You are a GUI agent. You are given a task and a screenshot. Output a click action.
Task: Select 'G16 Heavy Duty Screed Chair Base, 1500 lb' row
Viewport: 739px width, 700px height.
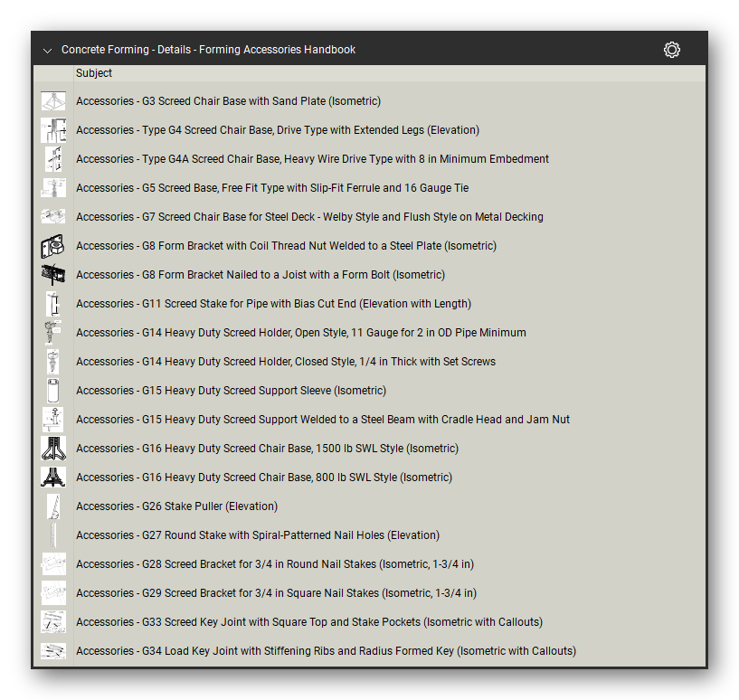(369, 449)
